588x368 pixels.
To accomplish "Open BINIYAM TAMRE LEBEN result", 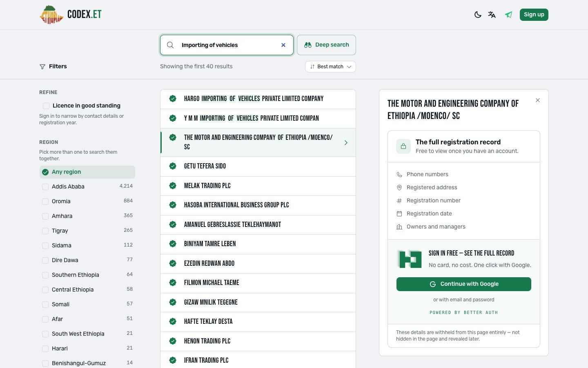I will [258, 244].
